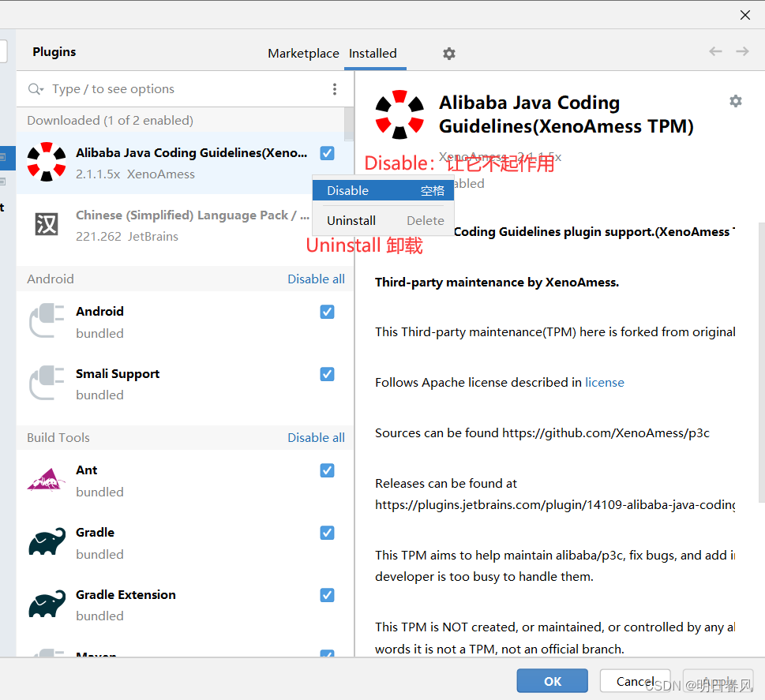Click the plugins.jetbrains.com releases URL text

click(x=555, y=504)
